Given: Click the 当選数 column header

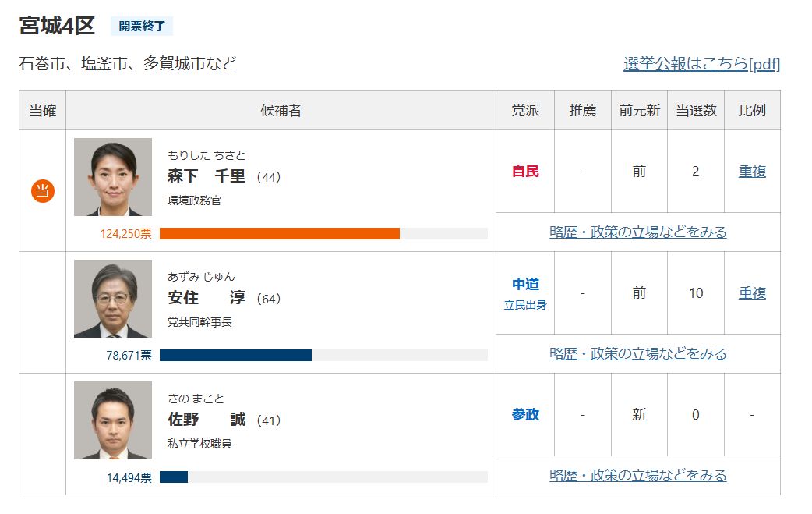Looking at the screenshot, I should [x=695, y=111].
